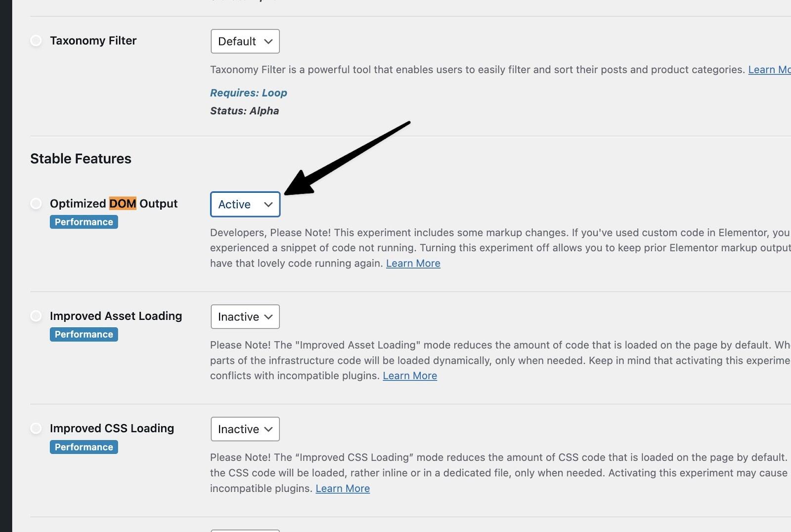Visit Learn More link for Improved CSS Loading
Viewport: 791px width, 532px height.
pyautogui.click(x=343, y=488)
